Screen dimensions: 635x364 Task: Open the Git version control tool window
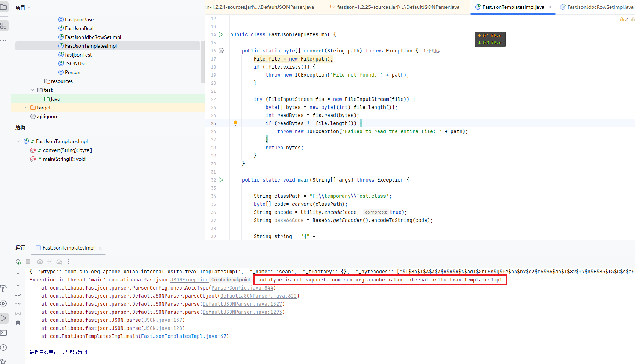point(4,361)
